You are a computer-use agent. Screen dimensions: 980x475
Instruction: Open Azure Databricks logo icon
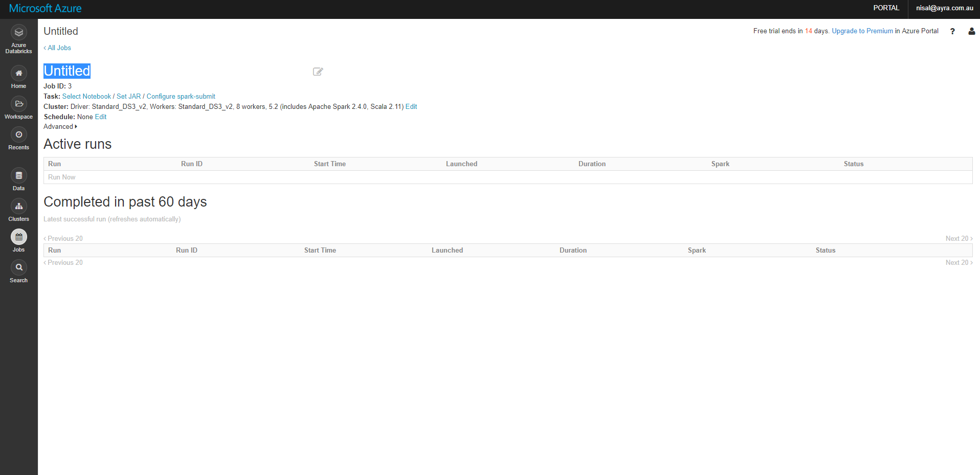coord(19,32)
